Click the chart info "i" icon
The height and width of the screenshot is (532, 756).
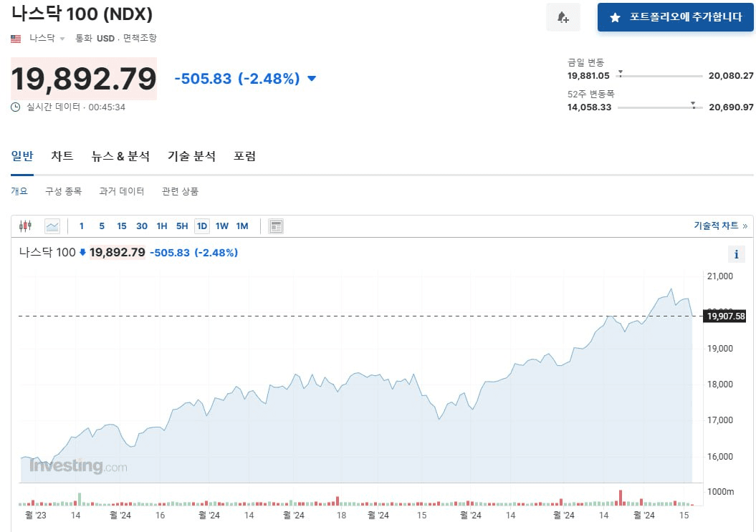736,254
